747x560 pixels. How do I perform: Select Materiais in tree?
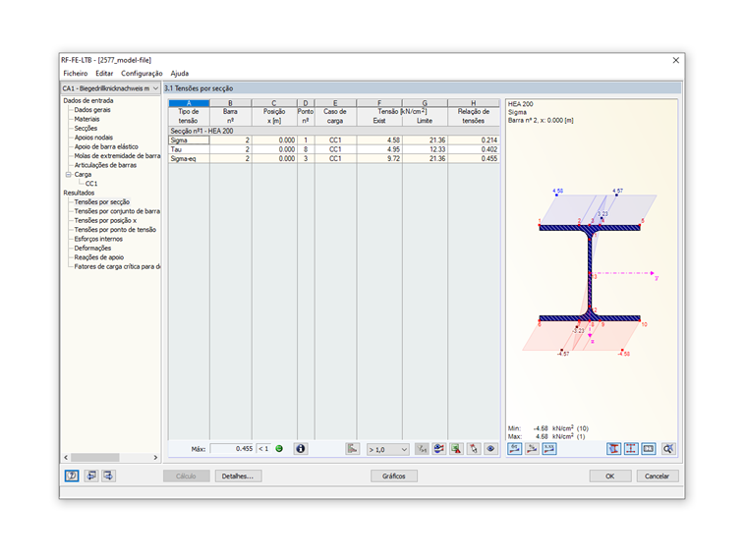tap(86, 119)
